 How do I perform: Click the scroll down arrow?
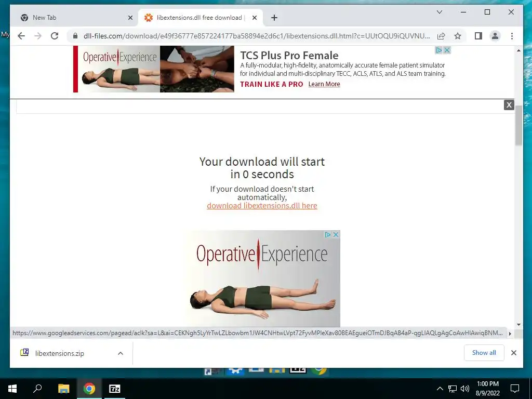[518, 324]
